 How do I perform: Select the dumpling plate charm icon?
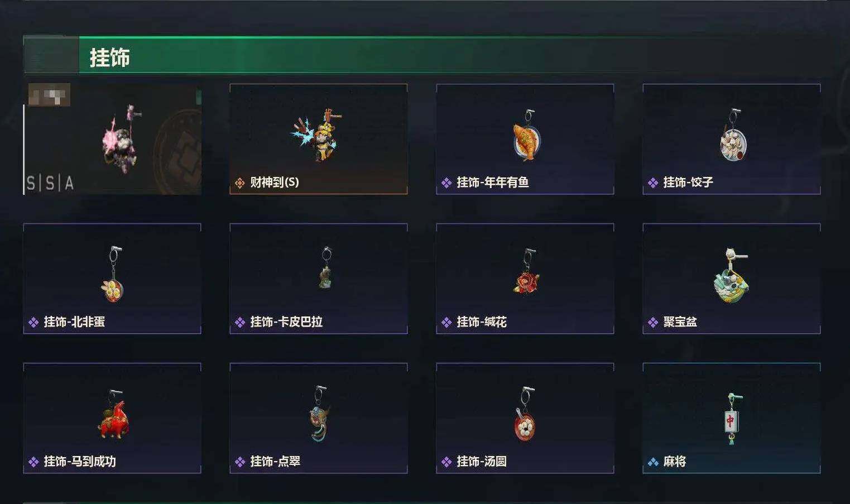coord(733,136)
